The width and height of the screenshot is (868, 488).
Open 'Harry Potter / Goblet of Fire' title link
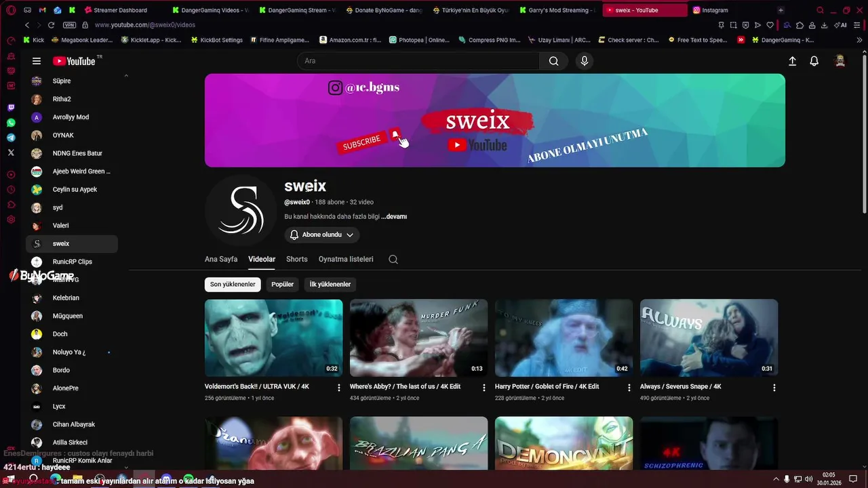[x=547, y=386]
